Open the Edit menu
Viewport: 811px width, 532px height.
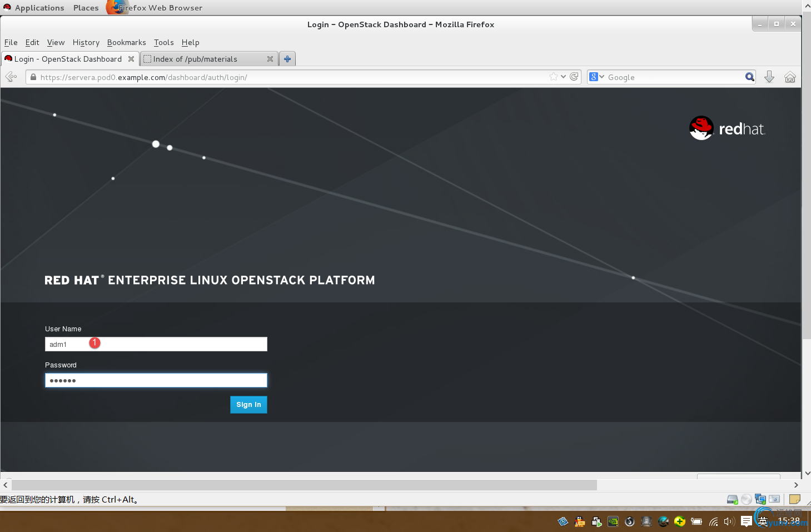32,42
